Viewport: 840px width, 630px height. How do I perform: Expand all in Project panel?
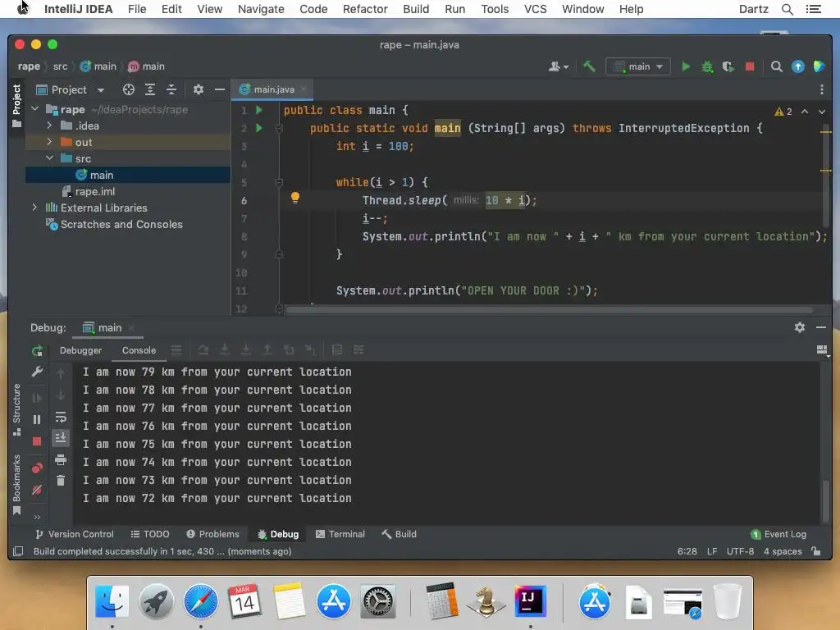(x=150, y=89)
